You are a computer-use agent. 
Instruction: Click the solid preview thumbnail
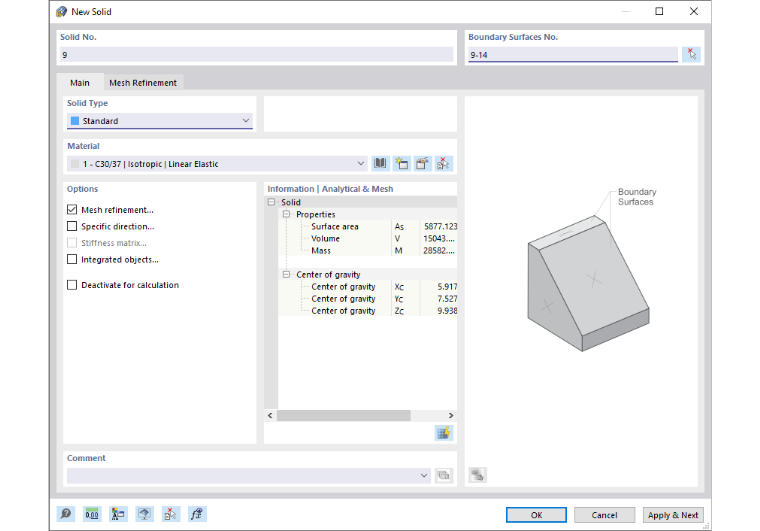[588, 282]
